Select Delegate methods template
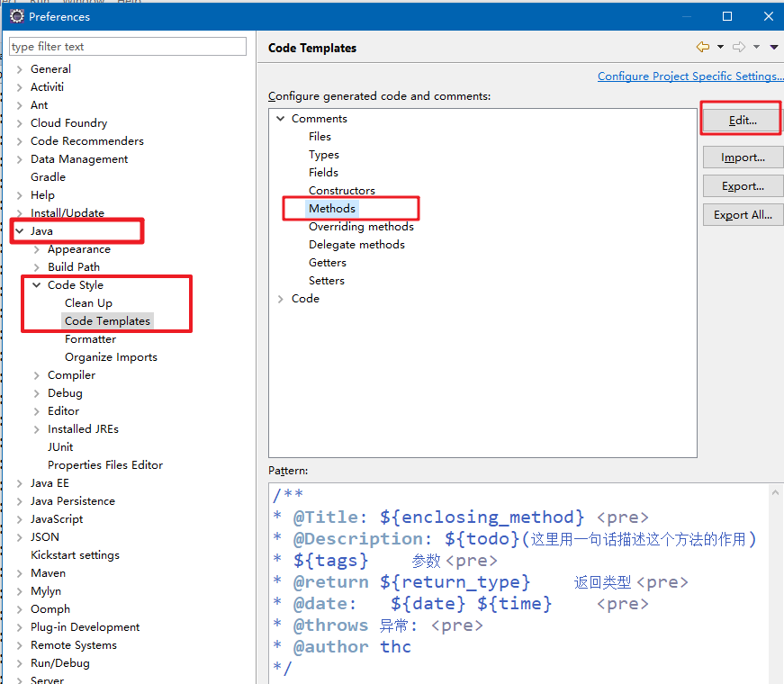 point(357,245)
